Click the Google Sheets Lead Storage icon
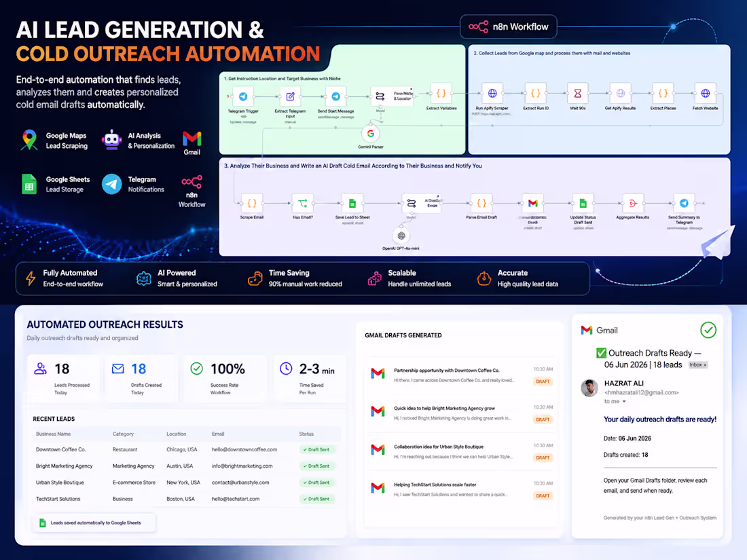 tap(29, 184)
